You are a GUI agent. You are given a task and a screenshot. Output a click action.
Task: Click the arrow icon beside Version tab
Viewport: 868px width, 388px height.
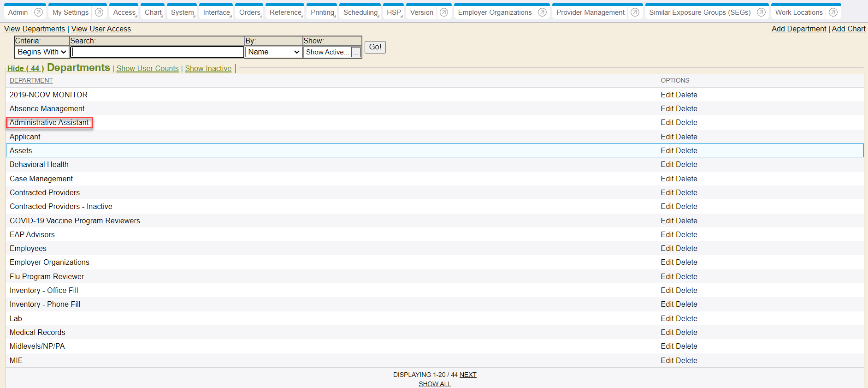(x=444, y=12)
